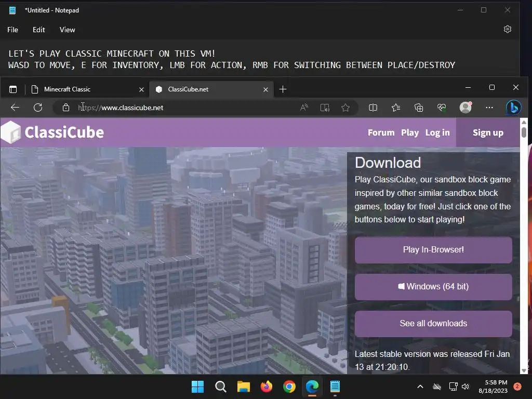Image resolution: width=532 pixels, height=399 pixels.
Task: Open Notepad File menu
Action: 12,30
